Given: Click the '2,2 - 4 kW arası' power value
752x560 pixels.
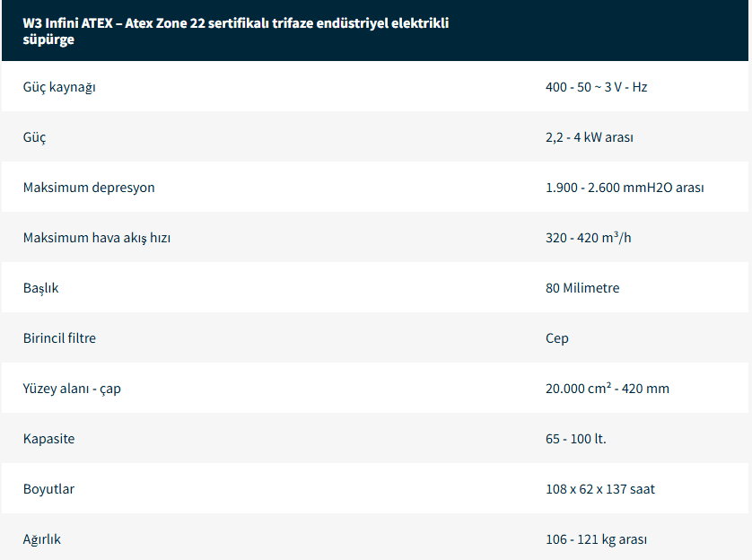Looking at the screenshot, I should 589,137.
